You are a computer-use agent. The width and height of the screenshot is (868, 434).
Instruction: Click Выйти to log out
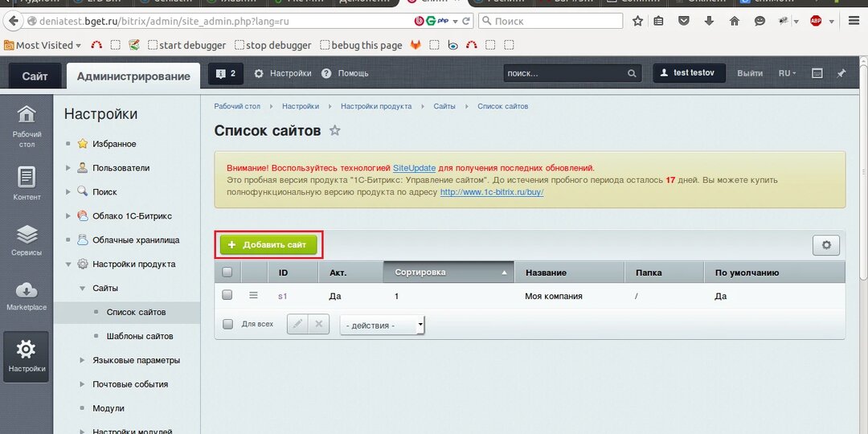[x=750, y=73]
